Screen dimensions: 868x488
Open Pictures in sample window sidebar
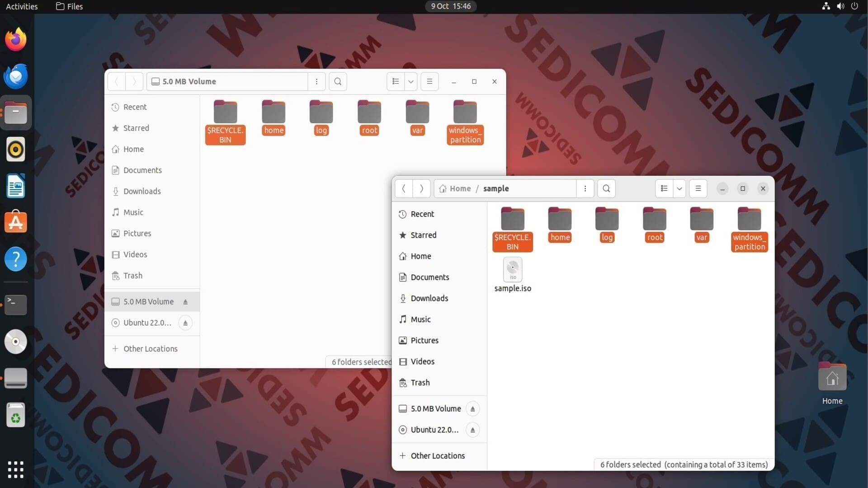point(439,340)
